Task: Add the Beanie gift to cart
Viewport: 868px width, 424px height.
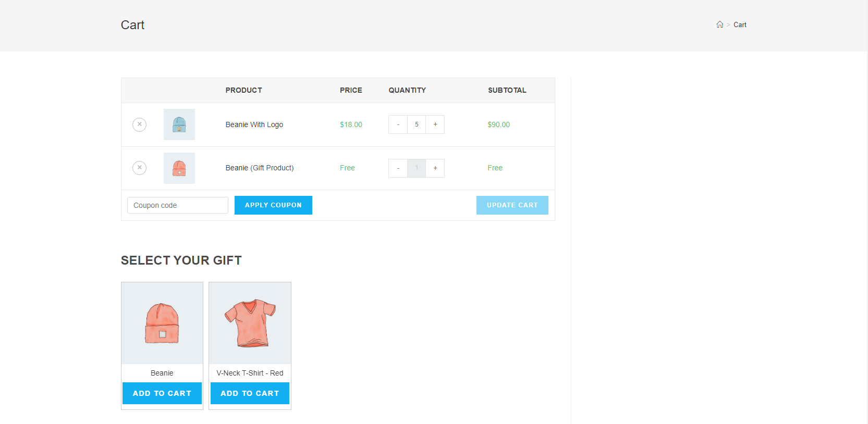Action: (162, 393)
